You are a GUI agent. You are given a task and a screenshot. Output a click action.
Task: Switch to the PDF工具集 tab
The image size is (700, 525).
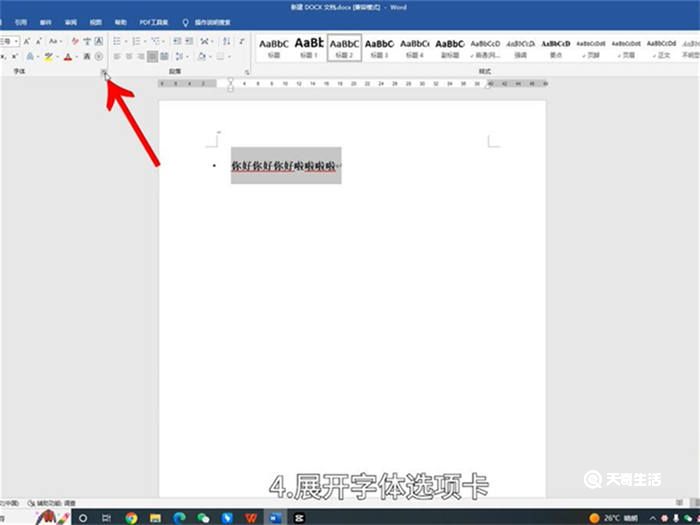coord(154,22)
